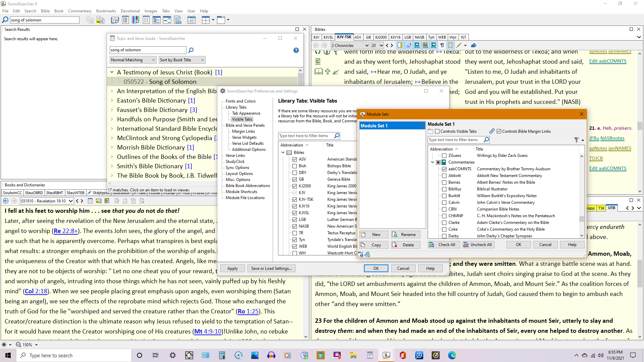Collapse the Bibles group in Visible Tabs list
The image size is (644, 362).
283,153
